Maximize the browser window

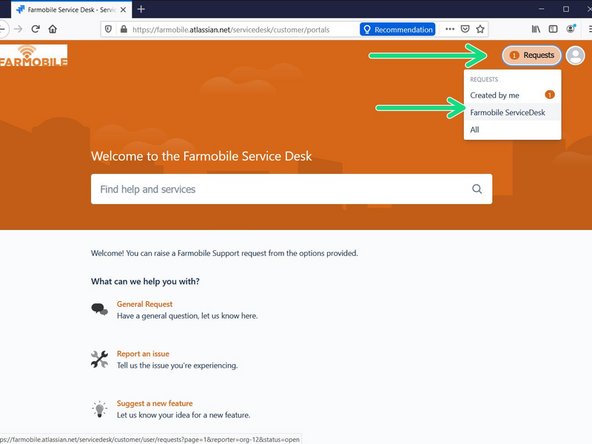pyautogui.click(x=566, y=9)
